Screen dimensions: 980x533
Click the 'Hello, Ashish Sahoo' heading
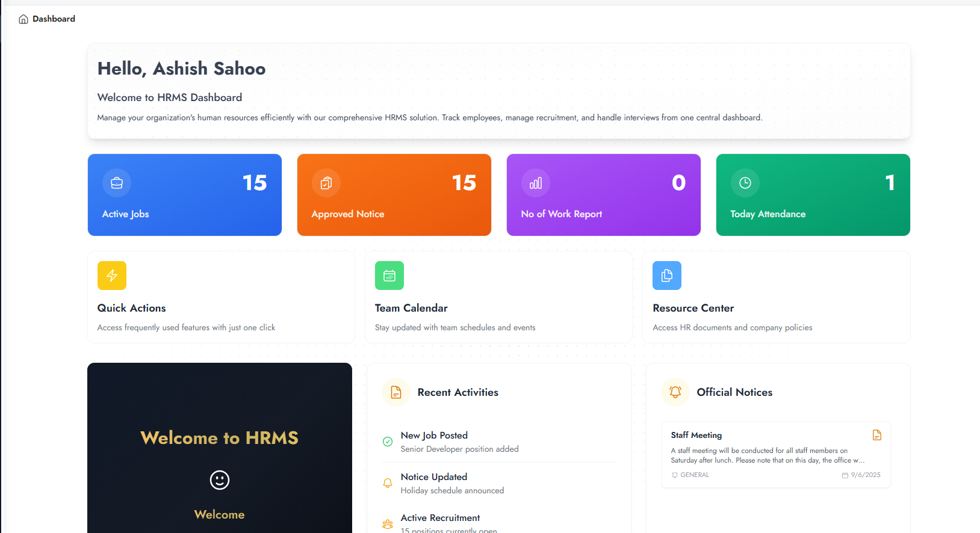pos(181,69)
